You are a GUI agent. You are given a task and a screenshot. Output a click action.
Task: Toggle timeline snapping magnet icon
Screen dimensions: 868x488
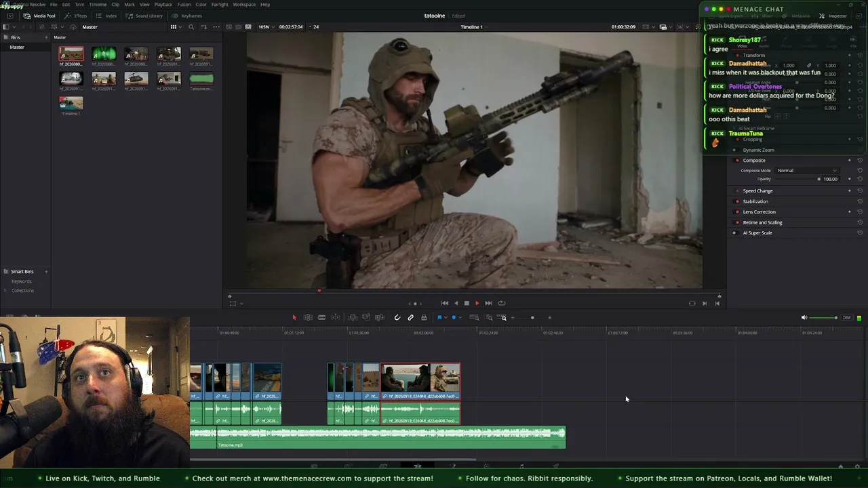pos(397,317)
